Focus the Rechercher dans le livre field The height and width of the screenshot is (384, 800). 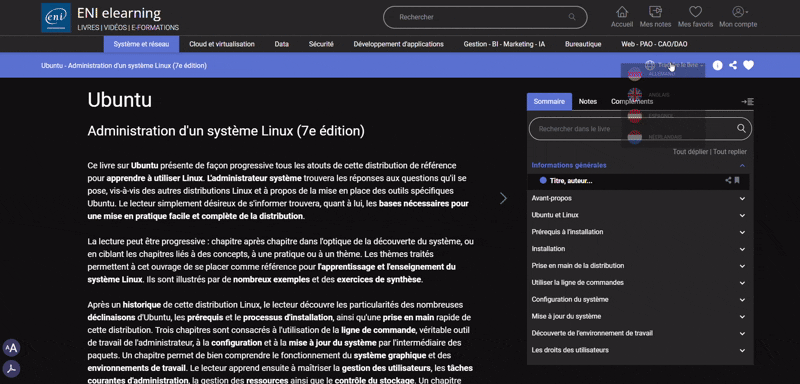(640, 129)
